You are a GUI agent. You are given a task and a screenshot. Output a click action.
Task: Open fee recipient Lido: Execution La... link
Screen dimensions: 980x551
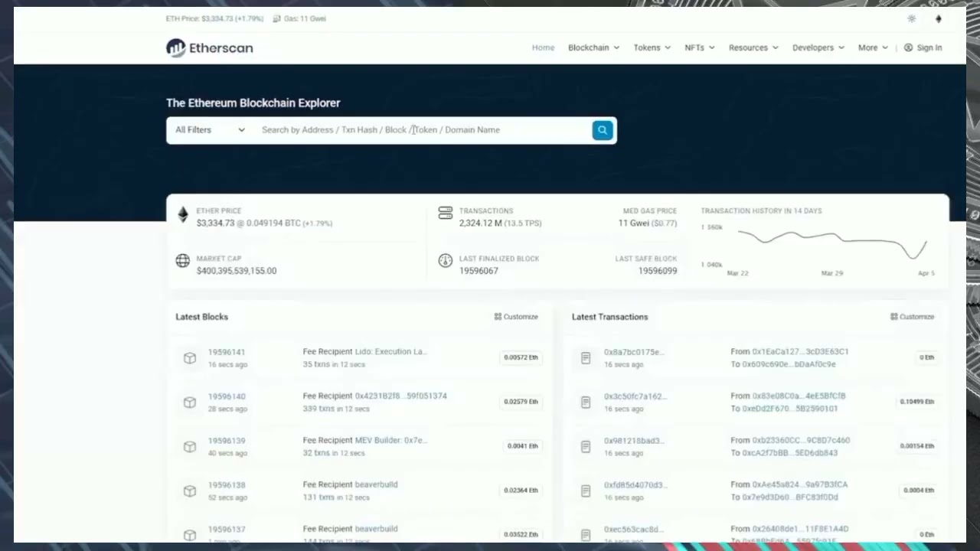pyautogui.click(x=391, y=351)
